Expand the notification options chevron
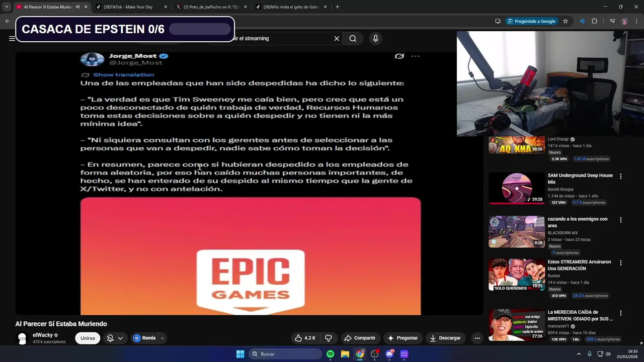 120,338
